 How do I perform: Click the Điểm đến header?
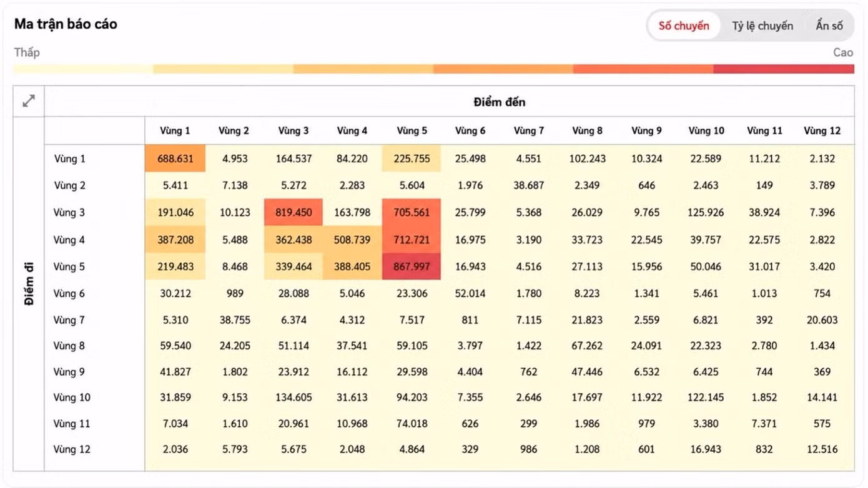500,102
